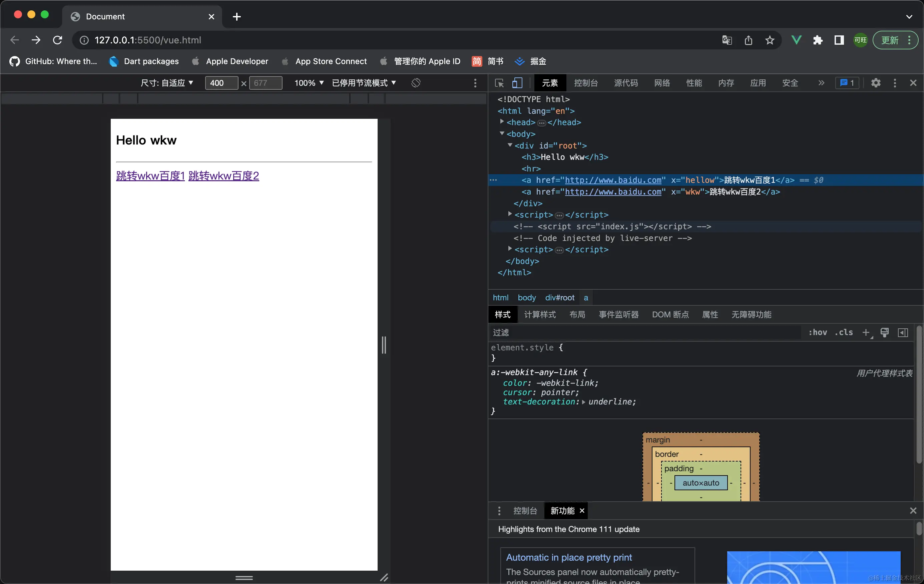Open DevTools settings gear
Screen dimensions: 924x584
pyautogui.click(x=875, y=83)
